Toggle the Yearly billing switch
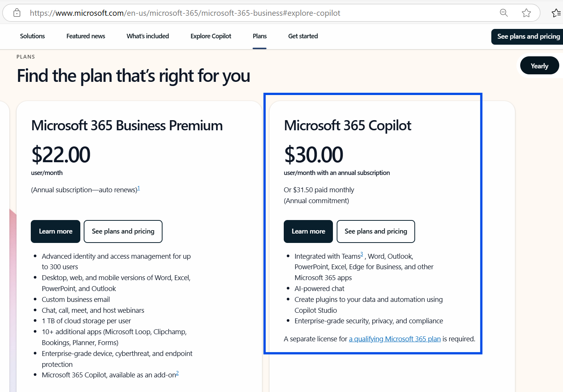The image size is (563, 392). point(539,66)
